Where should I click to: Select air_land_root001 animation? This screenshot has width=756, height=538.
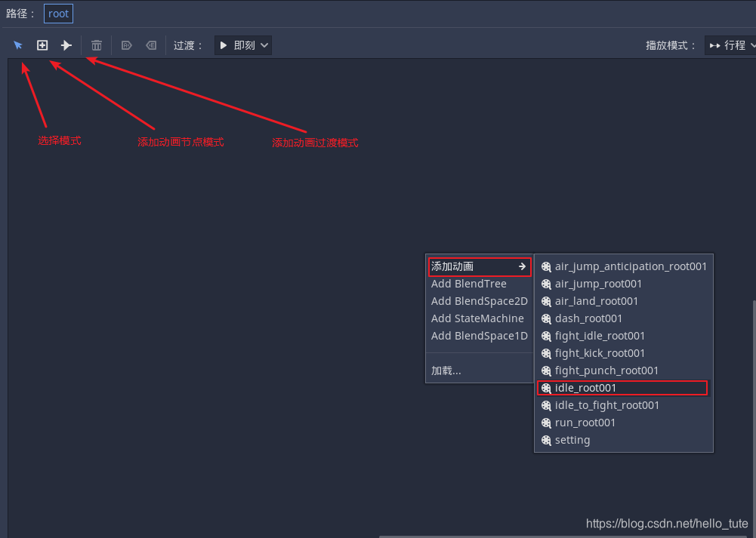pyautogui.click(x=623, y=301)
